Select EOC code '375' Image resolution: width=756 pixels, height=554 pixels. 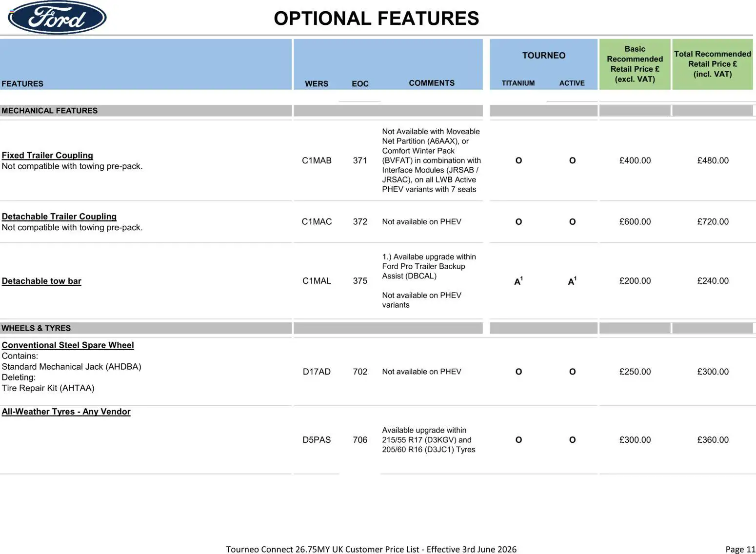[360, 281]
